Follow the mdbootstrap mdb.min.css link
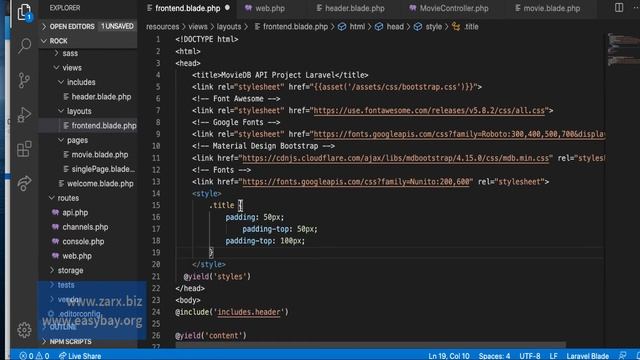 (396, 158)
